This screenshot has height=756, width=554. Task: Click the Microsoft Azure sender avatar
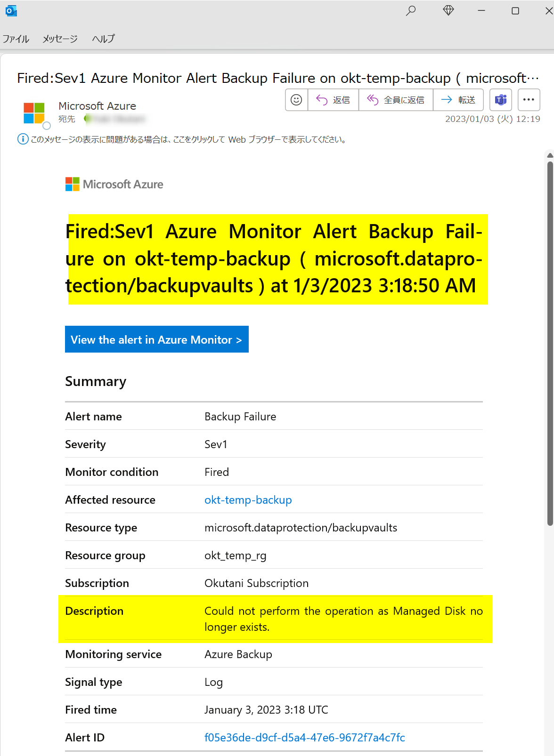point(34,113)
